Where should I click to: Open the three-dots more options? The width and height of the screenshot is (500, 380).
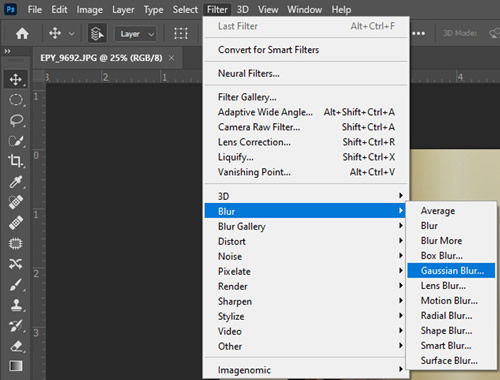(418, 33)
